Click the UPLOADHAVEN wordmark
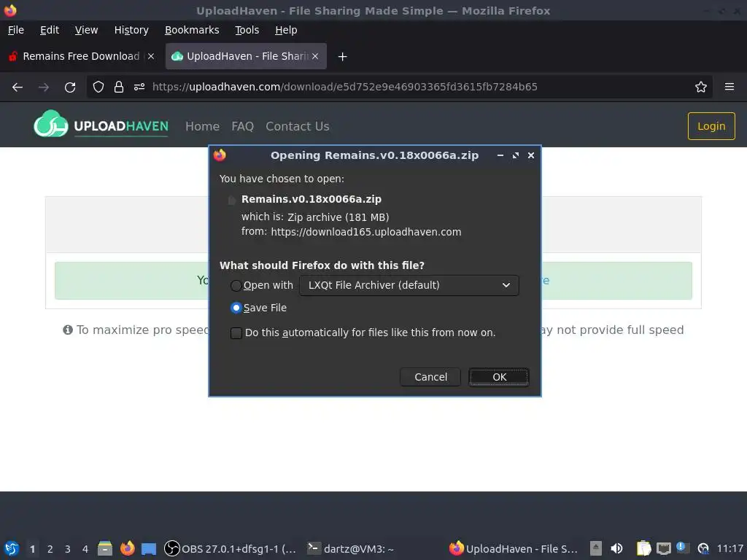The height and width of the screenshot is (560, 747). coord(121,126)
